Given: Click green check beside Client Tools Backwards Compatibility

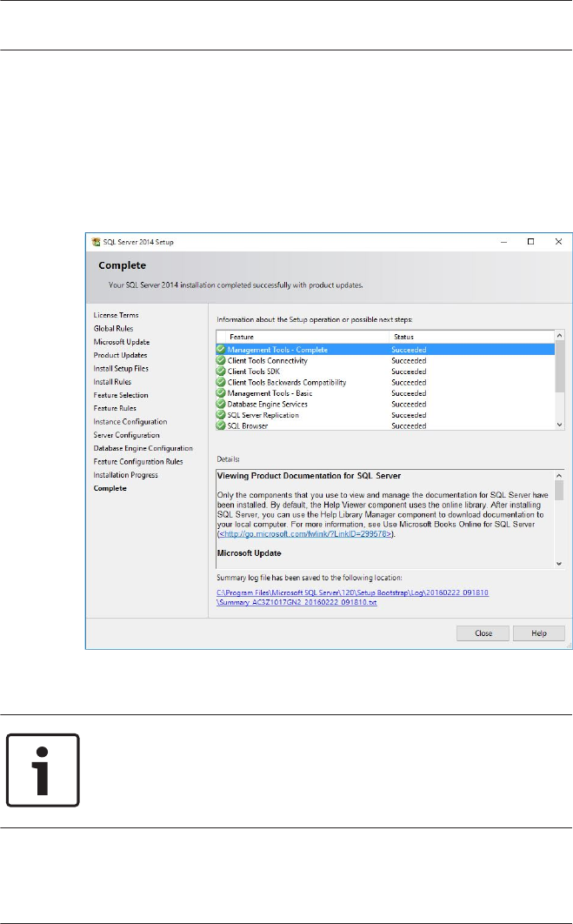Looking at the screenshot, I should [x=221, y=383].
